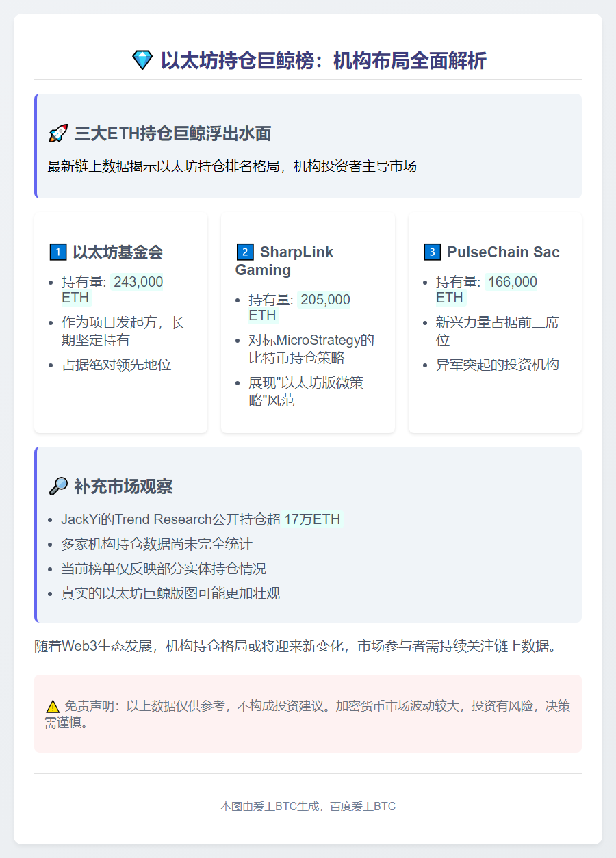This screenshot has height=858, width=616.
Task: Click the PulseChain Sac card heading
Action: [x=503, y=252]
